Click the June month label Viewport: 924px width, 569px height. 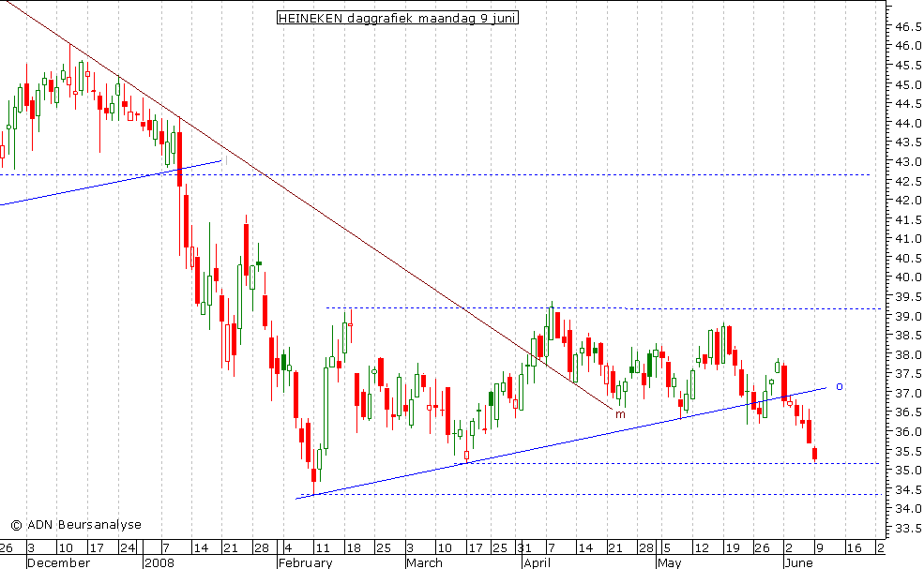pyautogui.click(x=799, y=562)
